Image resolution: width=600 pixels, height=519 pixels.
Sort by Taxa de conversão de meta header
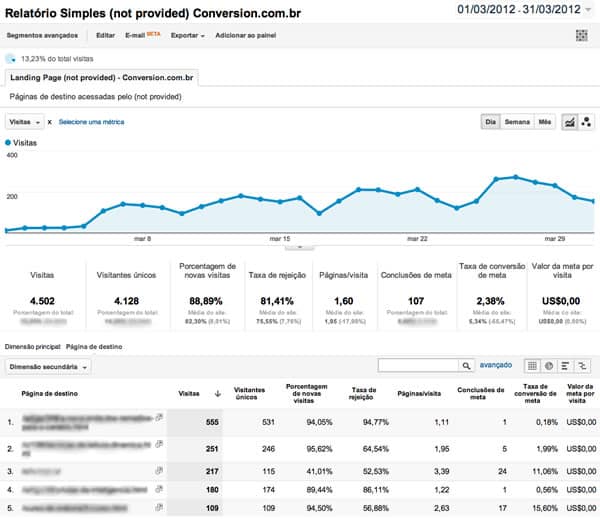535,393
